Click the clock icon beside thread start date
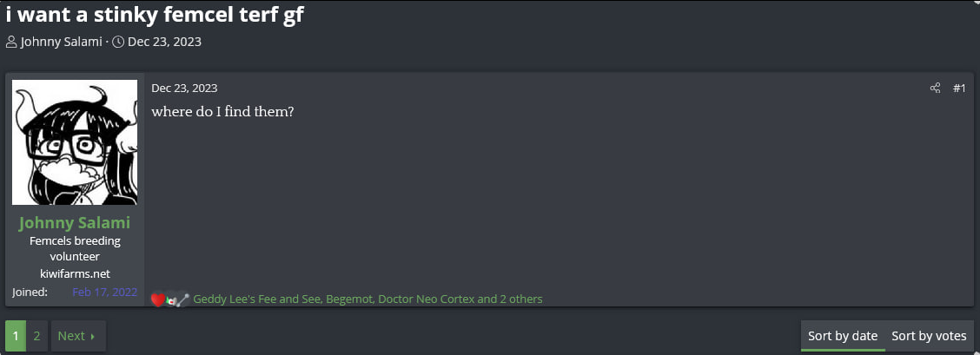The width and height of the screenshot is (980, 355). [x=118, y=42]
